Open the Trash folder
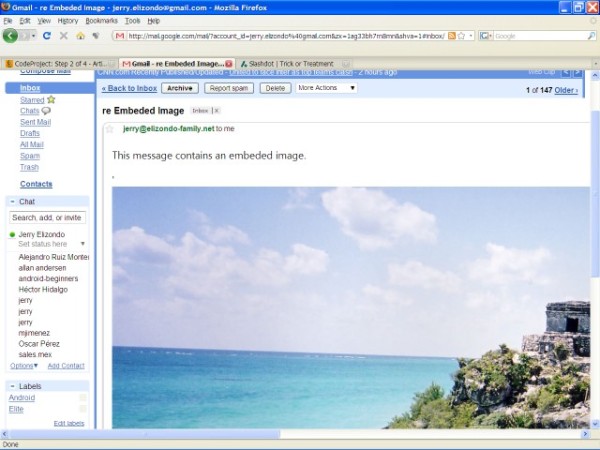Screen dimensions: 600x450 click(29, 167)
